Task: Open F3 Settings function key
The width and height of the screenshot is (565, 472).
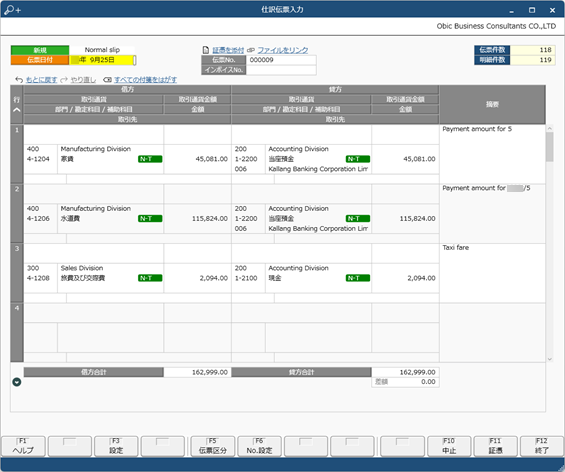Action: tap(116, 446)
